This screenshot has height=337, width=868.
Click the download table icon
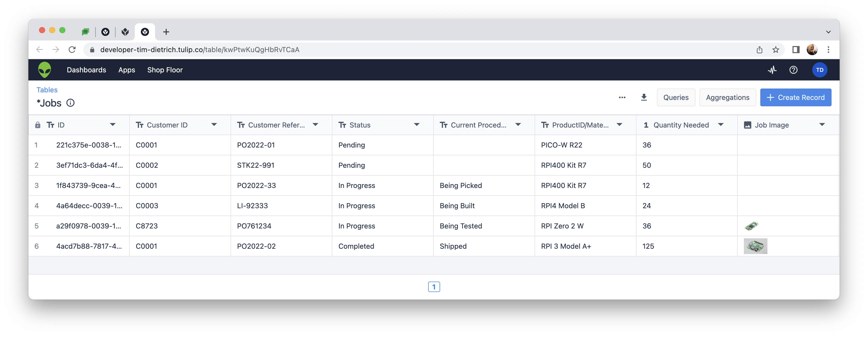644,98
